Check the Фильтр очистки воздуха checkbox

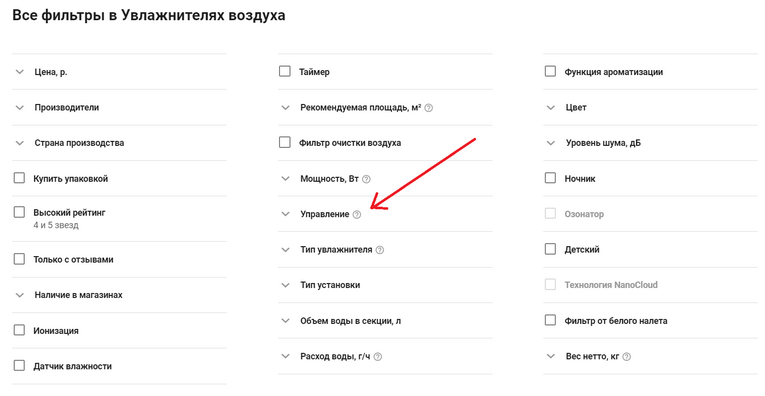284,142
